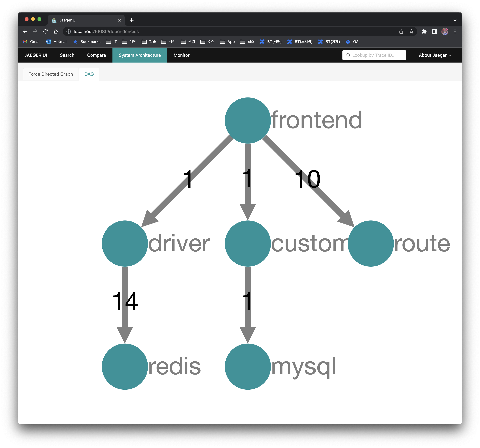The height and width of the screenshot is (448, 480).
Task: Go to the Search page in Jaeger
Action: pyautogui.click(x=67, y=55)
